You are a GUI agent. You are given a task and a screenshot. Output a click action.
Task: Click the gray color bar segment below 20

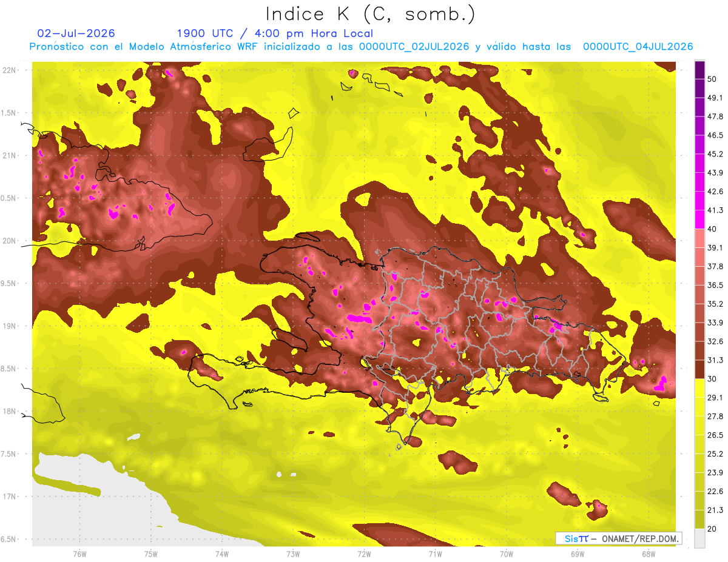pyautogui.click(x=699, y=538)
